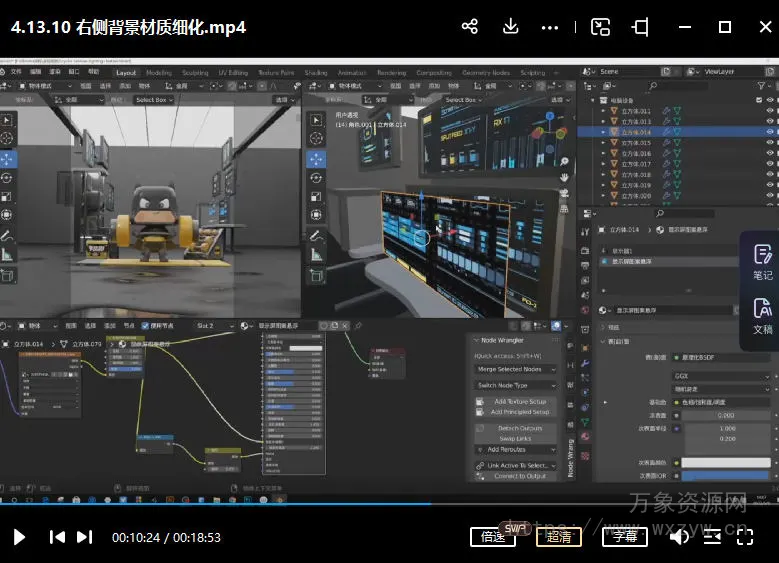Skip to the previous video
The image size is (779, 563).
tap(57, 537)
